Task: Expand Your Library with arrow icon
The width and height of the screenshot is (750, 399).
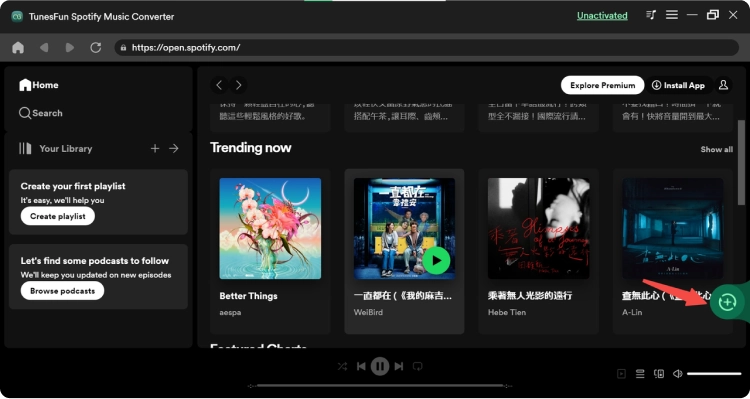Action: pyautogui.click(x=174, y=149)
